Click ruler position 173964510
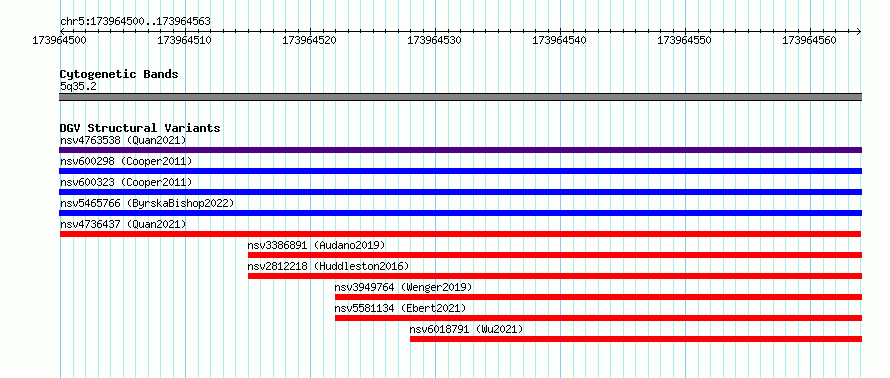This screenshot has width=890, height=378. [185, 41]
